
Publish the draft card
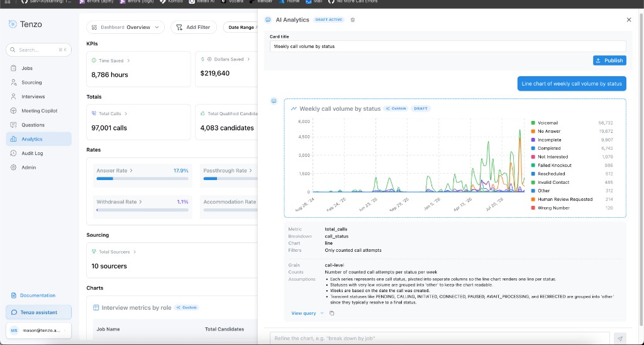point(609,60)
